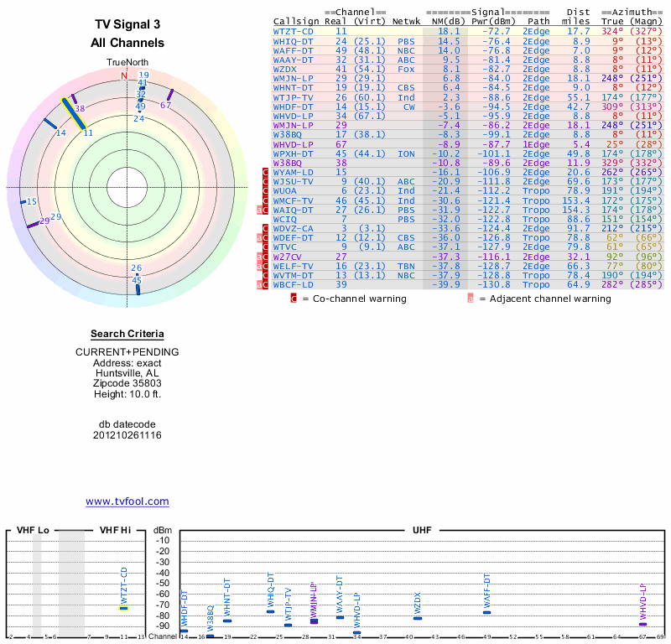Image resolution: width=671 pixels, height=644 pixels.
Task: Click the red N north indicator on radar
Action: [x=124, y=75]
